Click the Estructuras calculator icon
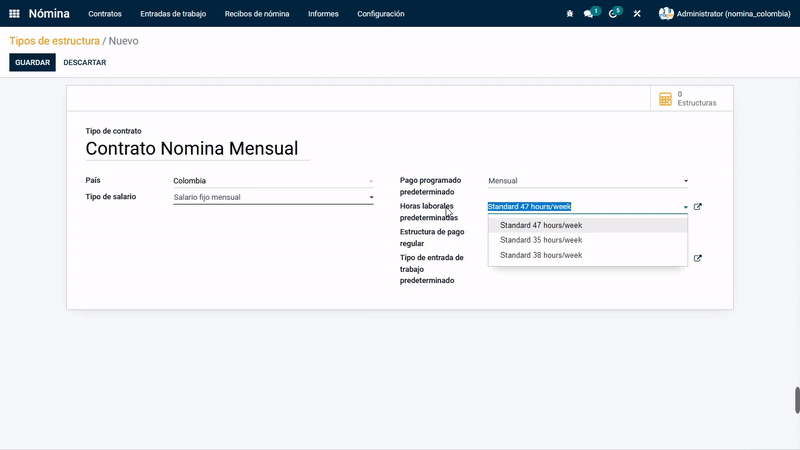This screenshot has height=450, width=800. click(665, 98)
